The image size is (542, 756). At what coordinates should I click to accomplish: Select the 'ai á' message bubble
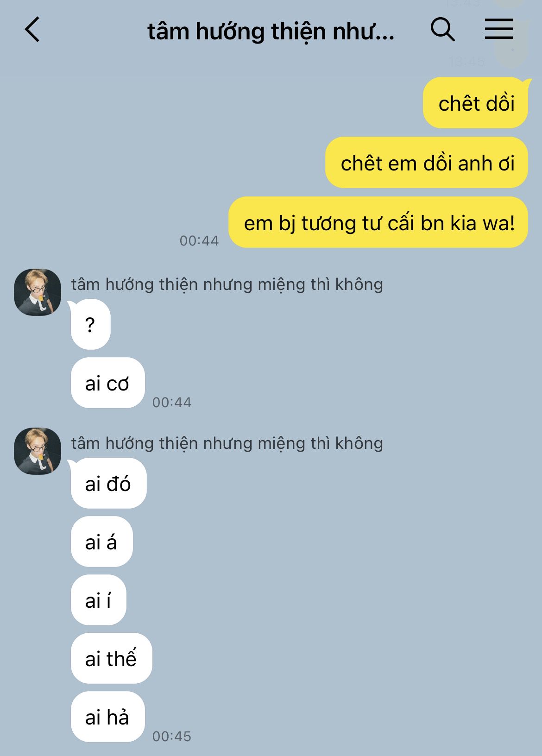click(x=101, y=542)
